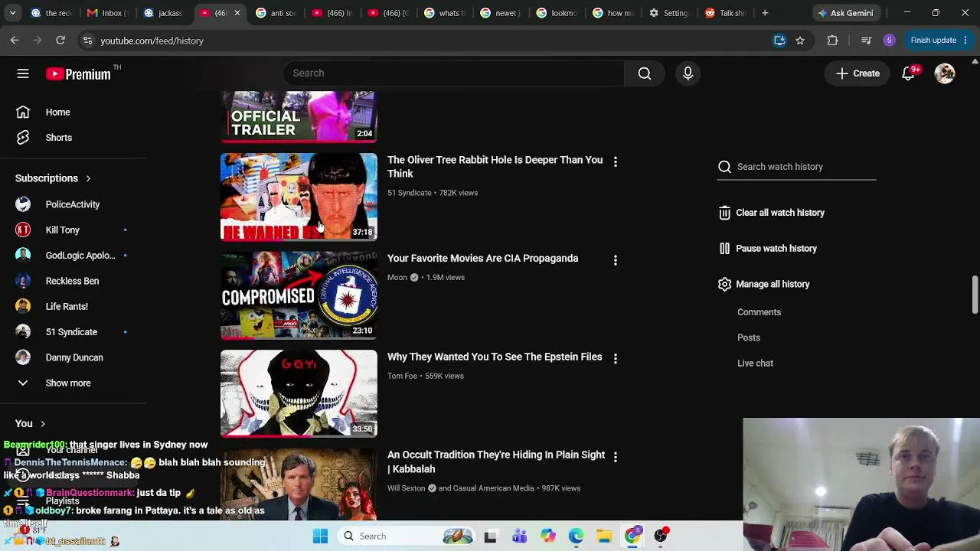Switch to the lookmo Google tab
Viewport: 980px width, 551px height.
pos(558,13)
